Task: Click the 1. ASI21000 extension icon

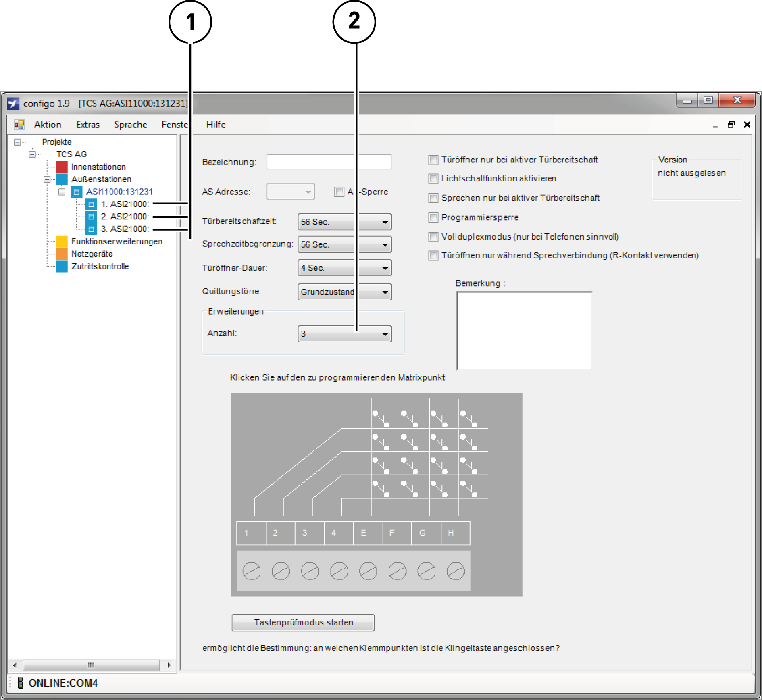Action: point(92,204)
